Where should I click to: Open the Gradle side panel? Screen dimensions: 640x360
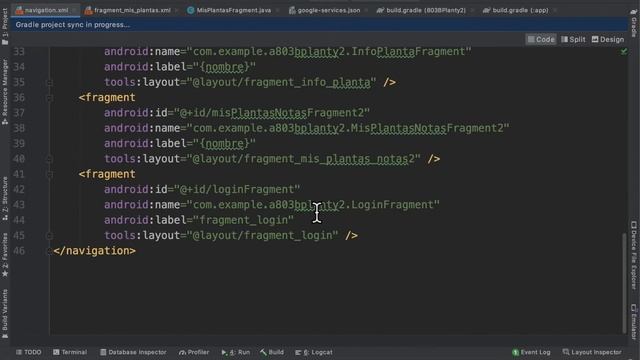click(x=634, y=23)
